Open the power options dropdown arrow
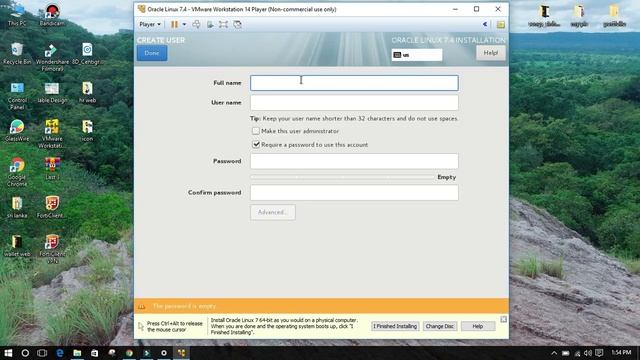The height and width of the screenshot is (360, 640). click(x=184, y=24)
